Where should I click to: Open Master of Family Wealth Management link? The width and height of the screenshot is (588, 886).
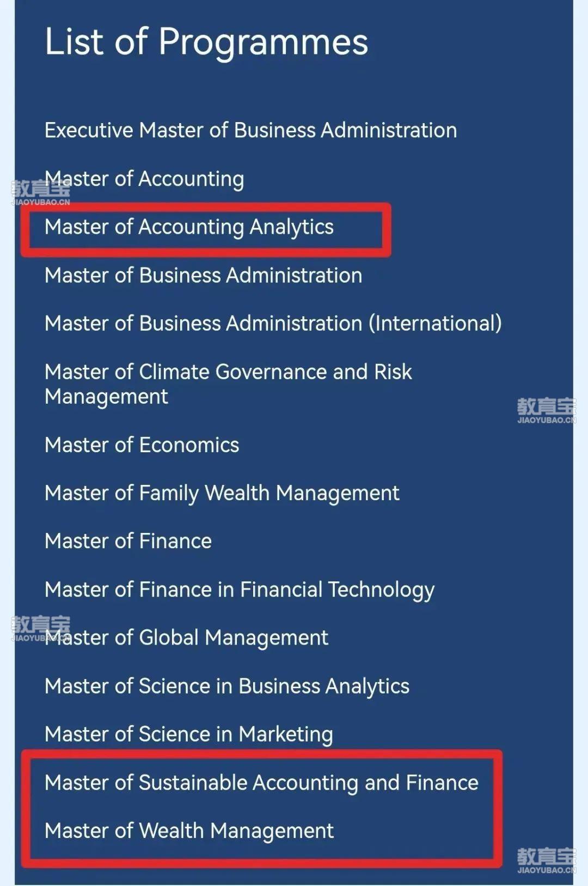pyautogui.click(x=222, y=493)
